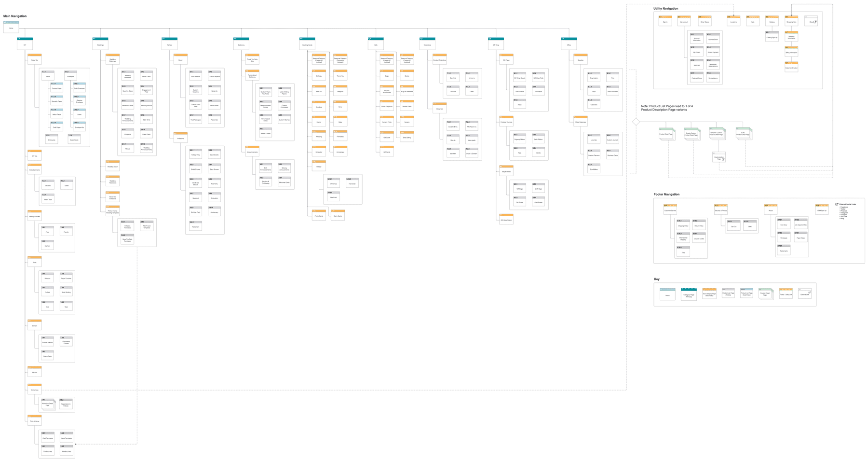Click the Tissue Paper node
This screenshot has width=868, height=461.
point(519,90)
